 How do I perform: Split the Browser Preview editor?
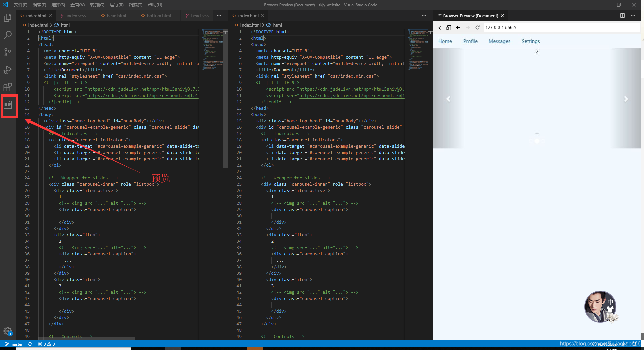click(622, 16)
